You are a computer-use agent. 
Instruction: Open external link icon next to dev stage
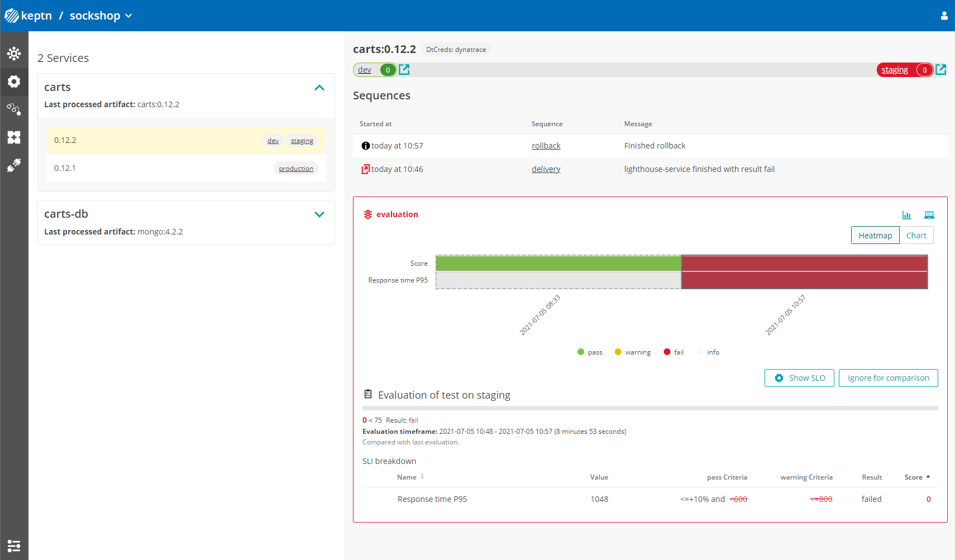tap(404, 69)
